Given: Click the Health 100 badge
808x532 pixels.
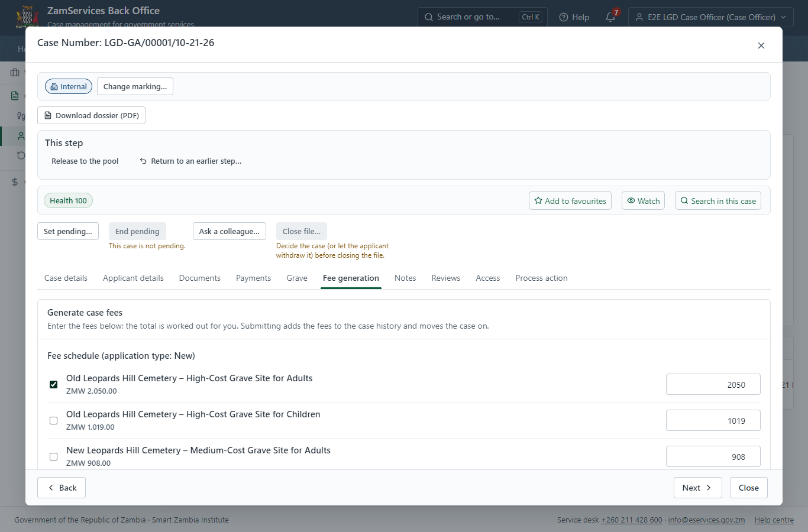Looking at the screenshot, I should (68, 200).
